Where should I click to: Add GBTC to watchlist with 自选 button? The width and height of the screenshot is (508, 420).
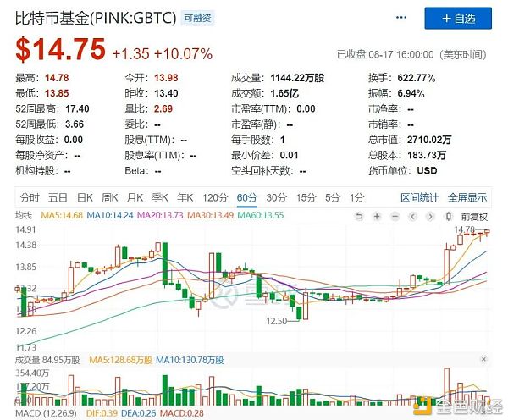(x=458, y=19)
